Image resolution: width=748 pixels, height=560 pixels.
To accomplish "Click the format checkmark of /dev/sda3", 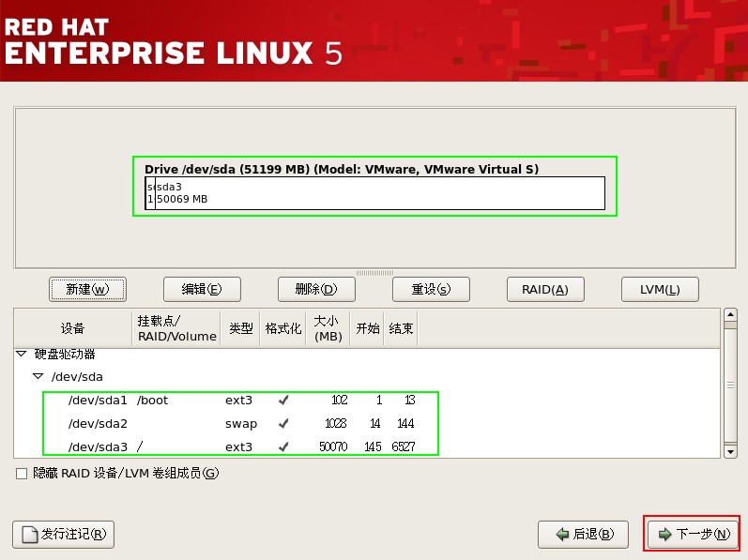I will [283, 446].
